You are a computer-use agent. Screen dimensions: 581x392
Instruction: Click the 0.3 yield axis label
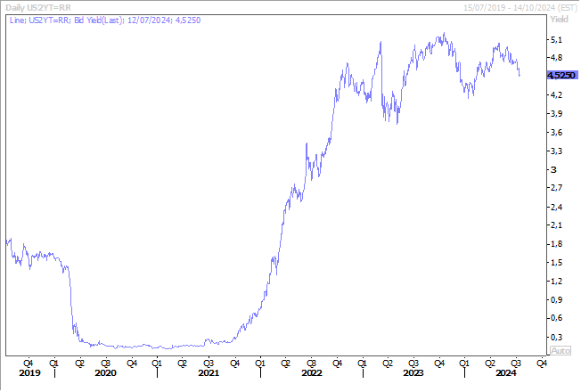[558, 336]
